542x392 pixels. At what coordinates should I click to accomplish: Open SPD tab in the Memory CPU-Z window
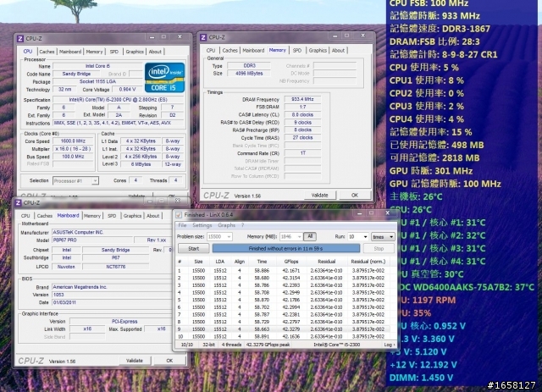click(297, 51)
